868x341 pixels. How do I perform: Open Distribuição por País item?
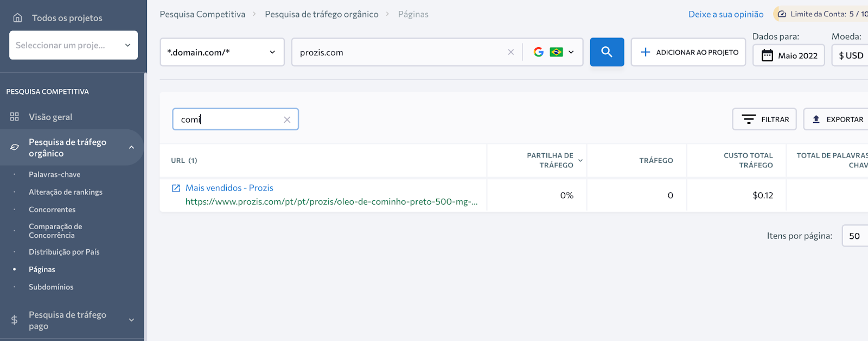[64, 251]
